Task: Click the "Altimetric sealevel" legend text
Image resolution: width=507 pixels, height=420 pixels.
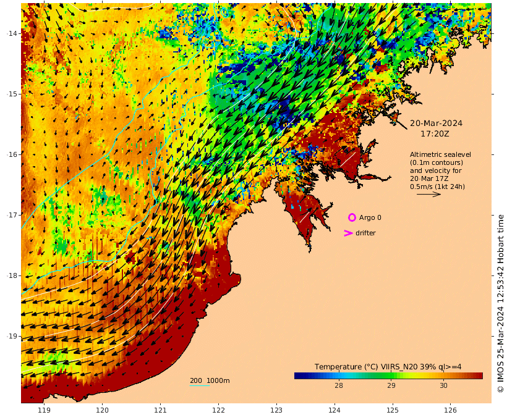Action: point(440,155)
